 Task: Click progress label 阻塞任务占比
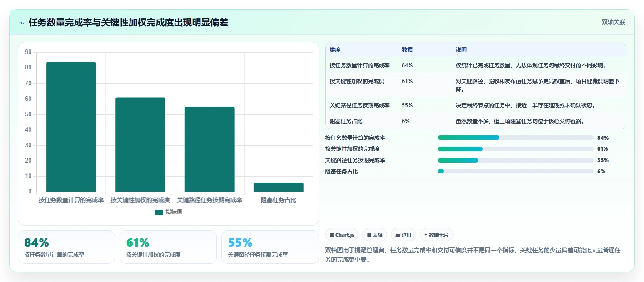pyautogui.click(x=342, y=172)
